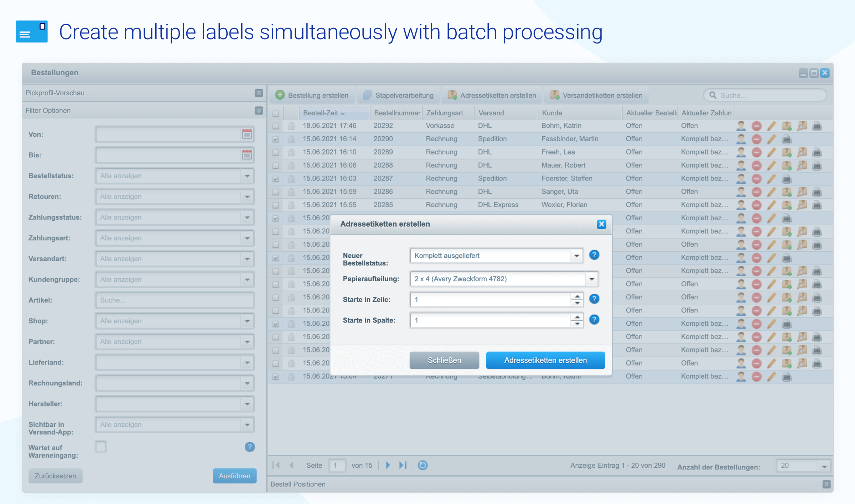The height and width of the screenshot is (504, 855).
Task: Print order 20292 with printer icon
Action: pyautogui.click(x=817, y=126)
